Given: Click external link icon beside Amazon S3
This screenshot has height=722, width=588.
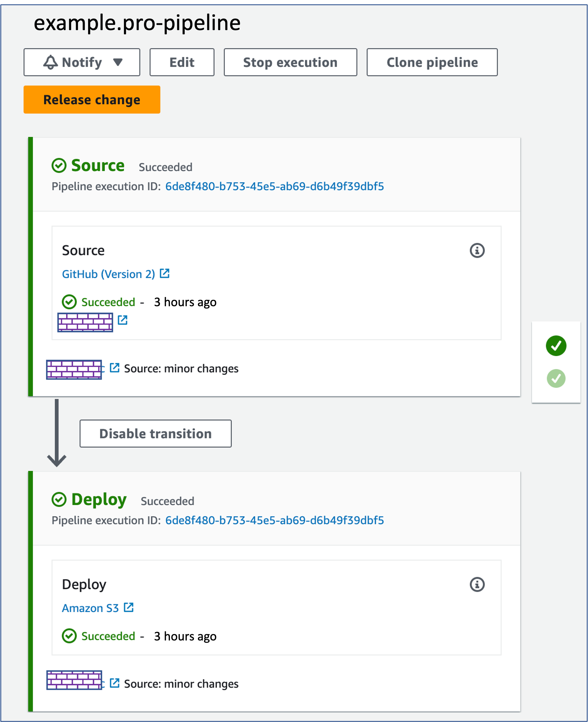Looking at the screenshot, I should [129, 607].
